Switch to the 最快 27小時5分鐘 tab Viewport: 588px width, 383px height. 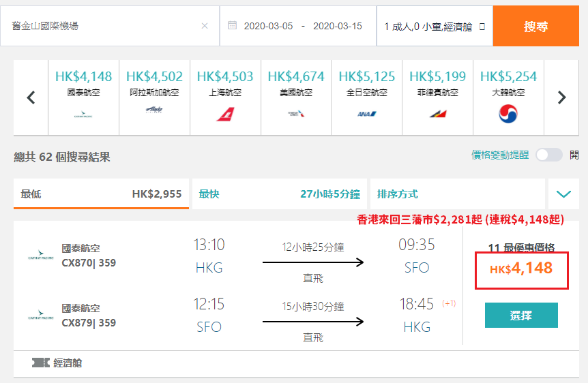click(x=280, y=194)
